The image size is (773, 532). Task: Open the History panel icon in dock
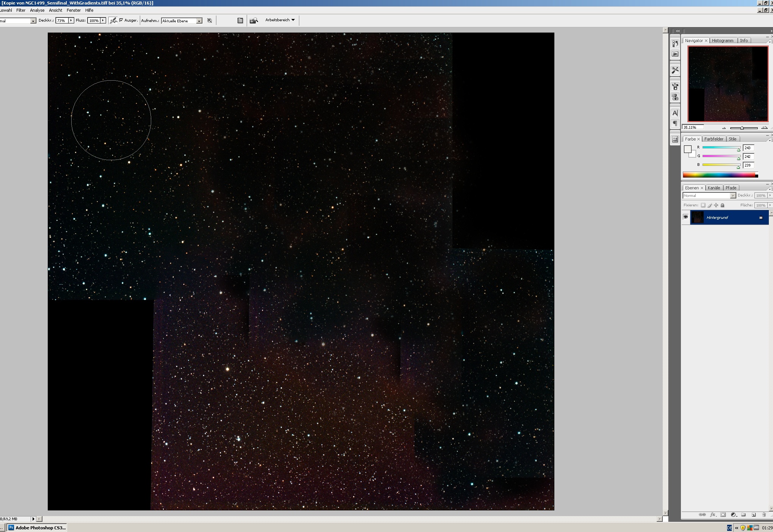(675, 44)
